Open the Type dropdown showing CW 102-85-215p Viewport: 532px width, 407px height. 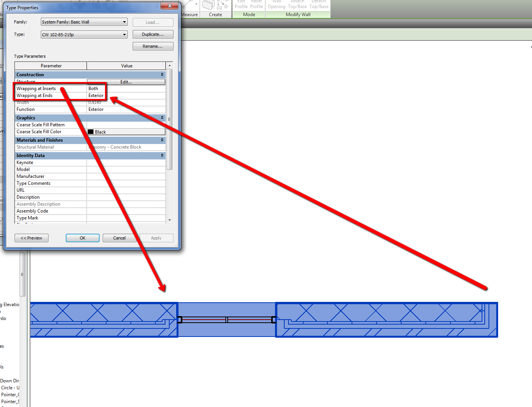click(x=84, y=35)
